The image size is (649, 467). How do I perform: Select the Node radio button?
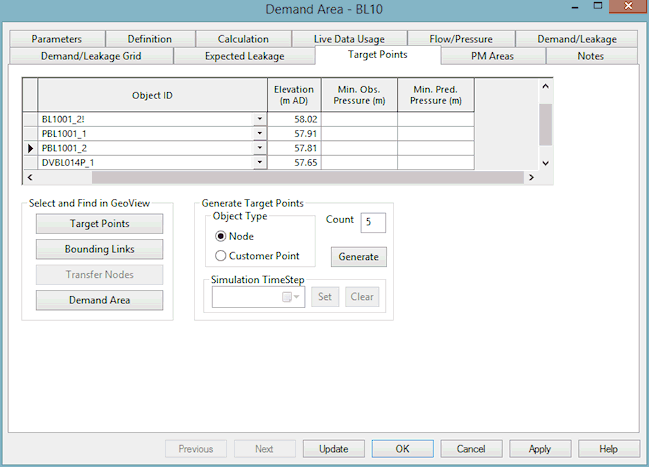pos(221,236)
